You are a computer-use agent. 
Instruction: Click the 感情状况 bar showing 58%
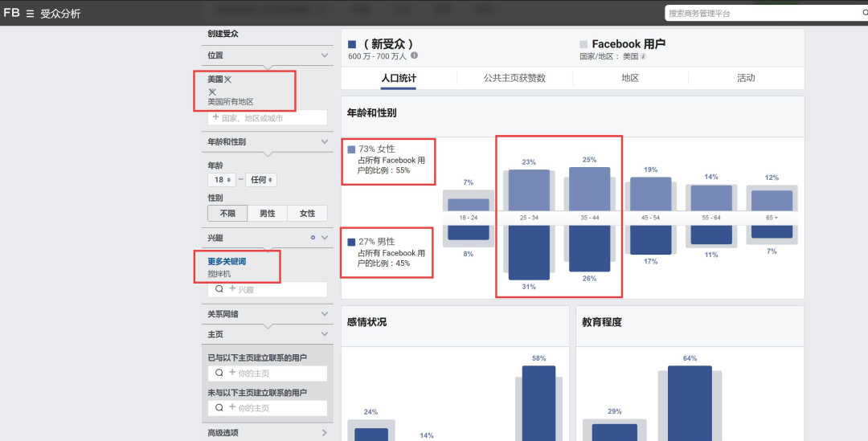tap(538, 403)
